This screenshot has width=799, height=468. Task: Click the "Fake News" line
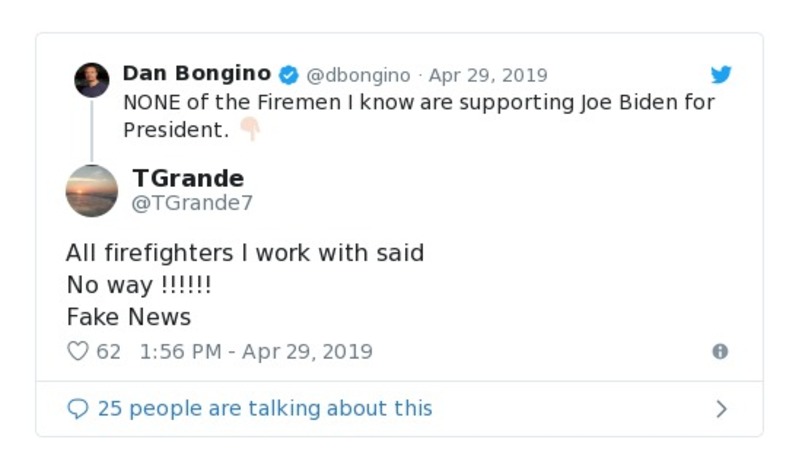(x=128, y=317)
